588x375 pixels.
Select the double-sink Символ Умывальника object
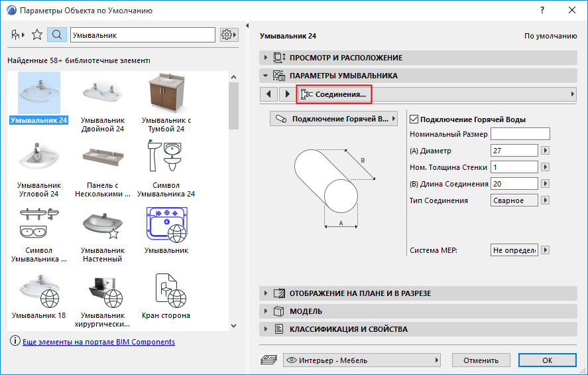[x=39, y=234]
